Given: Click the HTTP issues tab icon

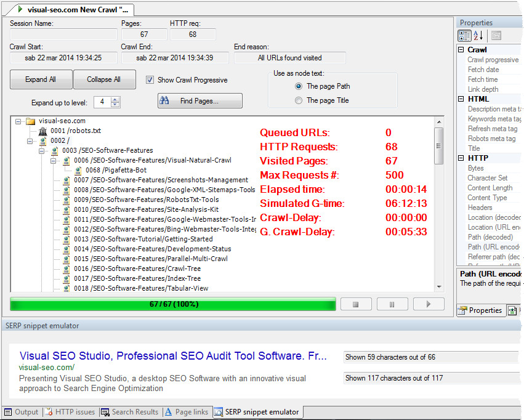Looking at the screenshot, I should [x=49, y=413].
